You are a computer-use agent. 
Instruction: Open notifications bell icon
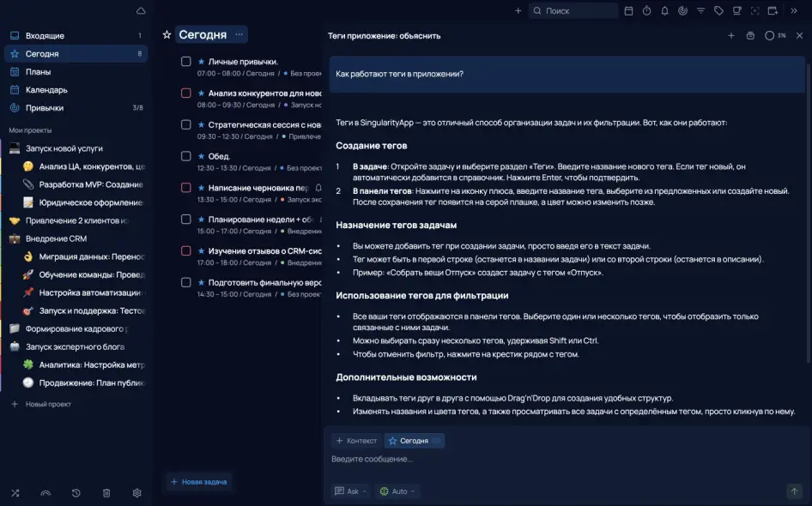(664, 11)
